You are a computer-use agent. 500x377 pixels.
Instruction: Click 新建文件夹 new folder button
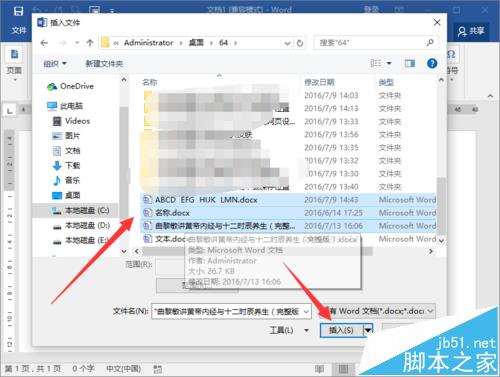(104, 64)
